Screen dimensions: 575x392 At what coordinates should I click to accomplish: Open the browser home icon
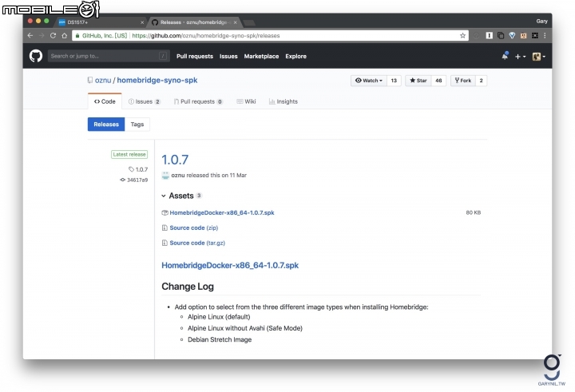tap(65, 36)
